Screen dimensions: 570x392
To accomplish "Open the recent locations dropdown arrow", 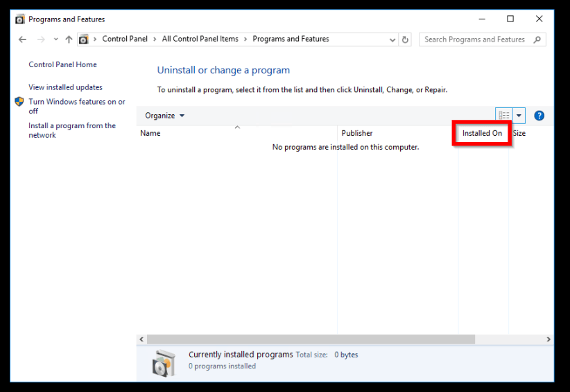I will (x=55, y=39).
